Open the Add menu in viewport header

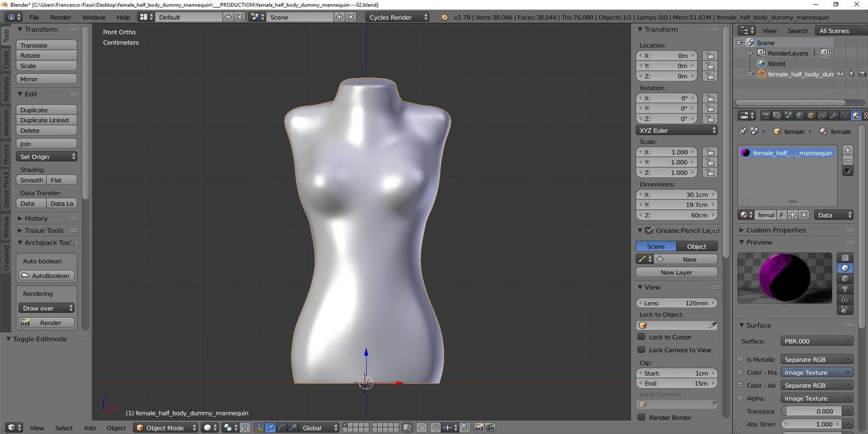tap(90, 428)
